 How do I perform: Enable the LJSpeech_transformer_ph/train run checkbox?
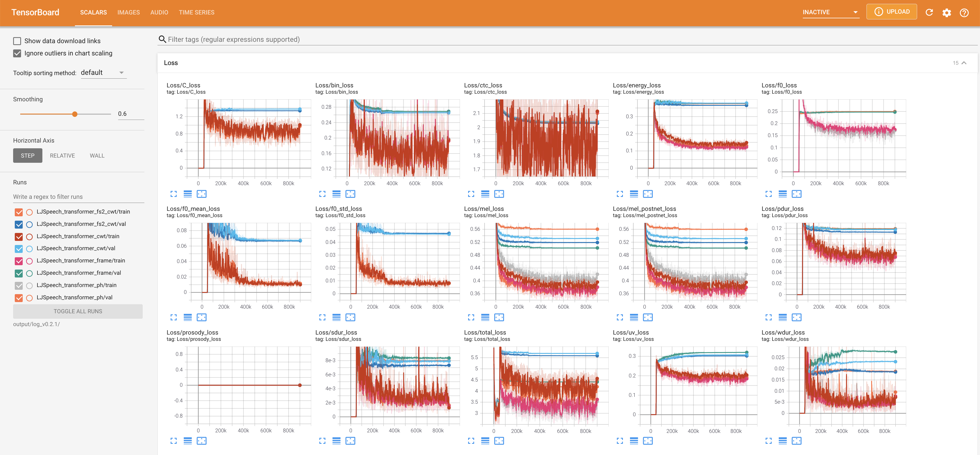click(19, 285)
